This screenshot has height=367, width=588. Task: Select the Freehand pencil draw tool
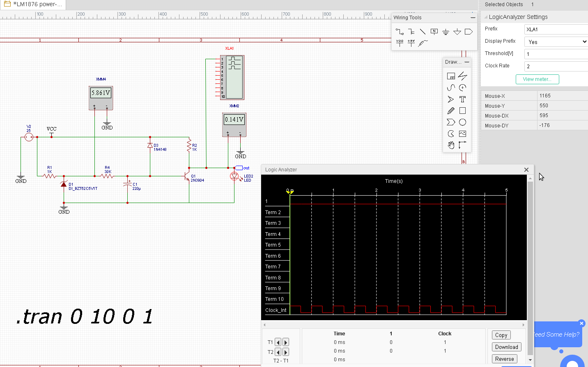451,111
